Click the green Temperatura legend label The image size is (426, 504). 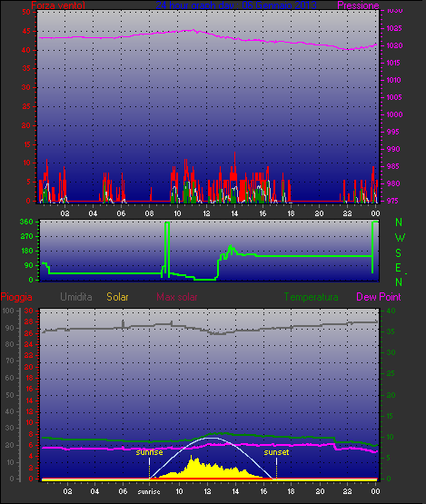click(x=311, y=297)
